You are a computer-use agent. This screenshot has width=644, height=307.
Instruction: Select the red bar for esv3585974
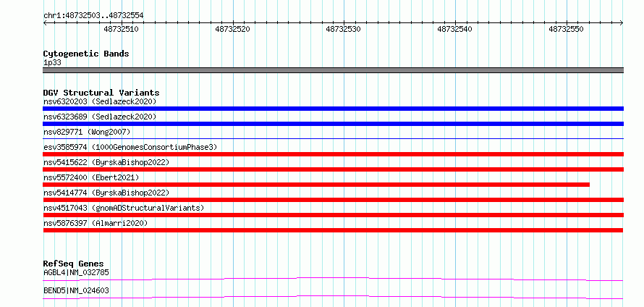tap(333, 154)
